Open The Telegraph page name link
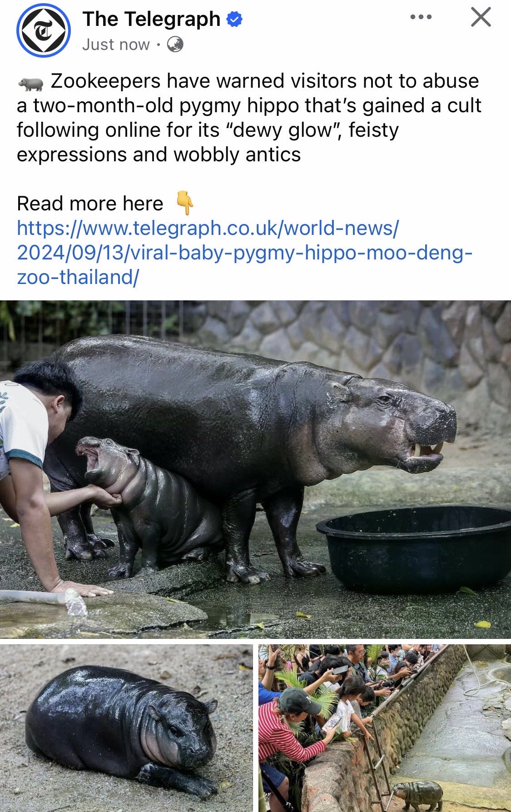 point(151,19)
